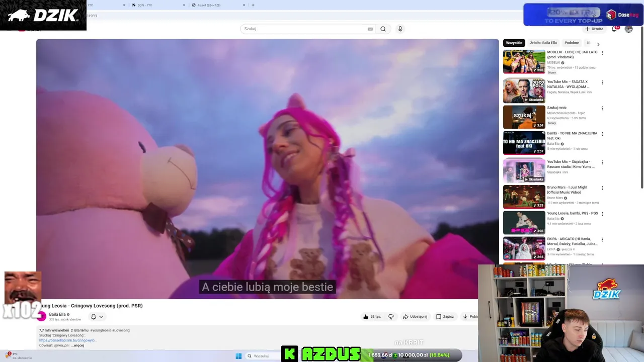Select the Wszystkie filter chip

click(x=514, y=43)
